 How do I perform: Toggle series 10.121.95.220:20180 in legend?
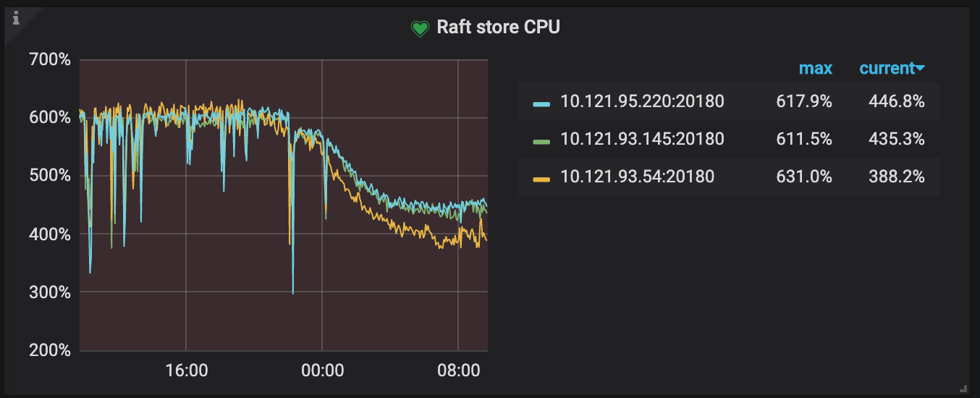(x=642, y=102)
